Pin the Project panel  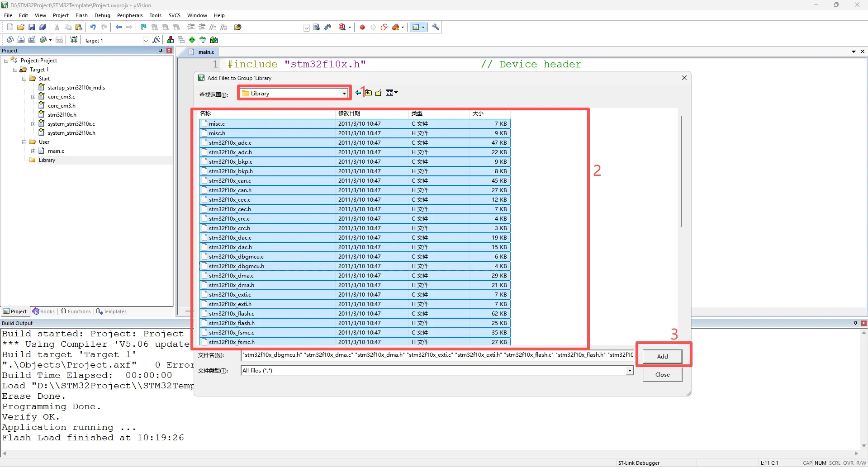(161, 51)
